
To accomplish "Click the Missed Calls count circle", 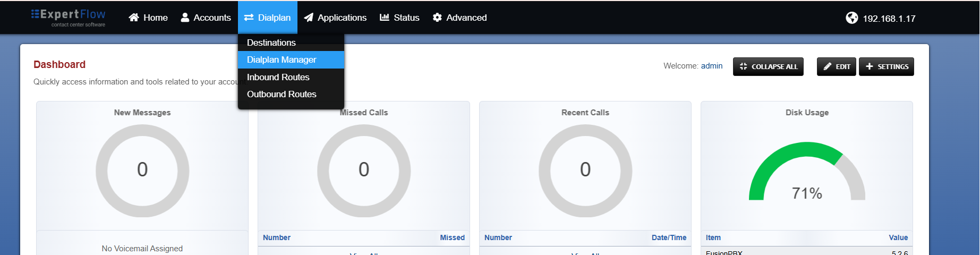I will [x=364, y=171].
